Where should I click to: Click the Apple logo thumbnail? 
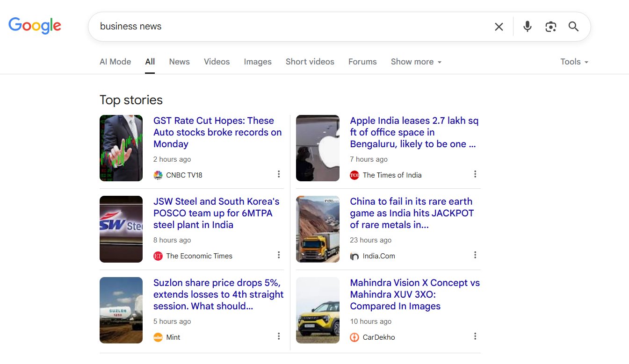(318, 148)
